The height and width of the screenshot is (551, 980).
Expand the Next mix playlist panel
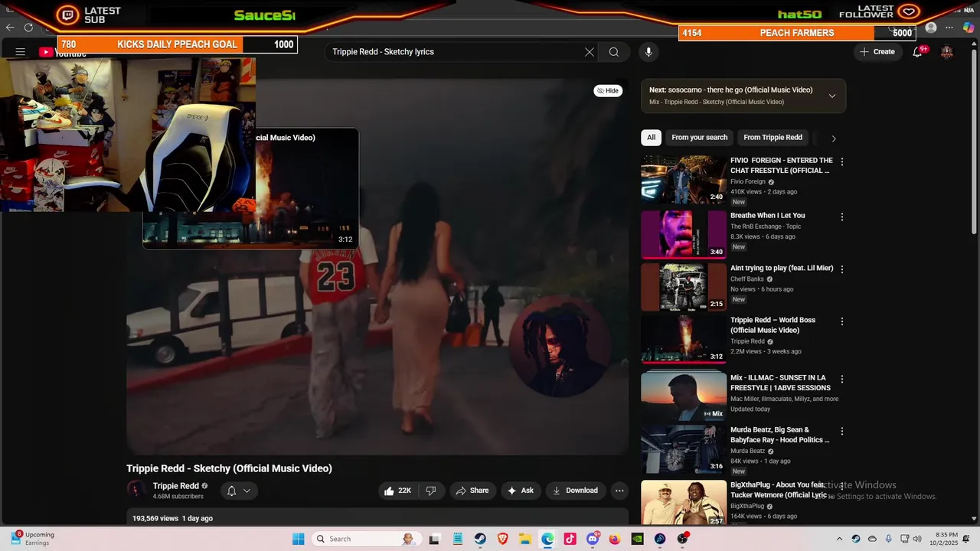coord(832,96)
